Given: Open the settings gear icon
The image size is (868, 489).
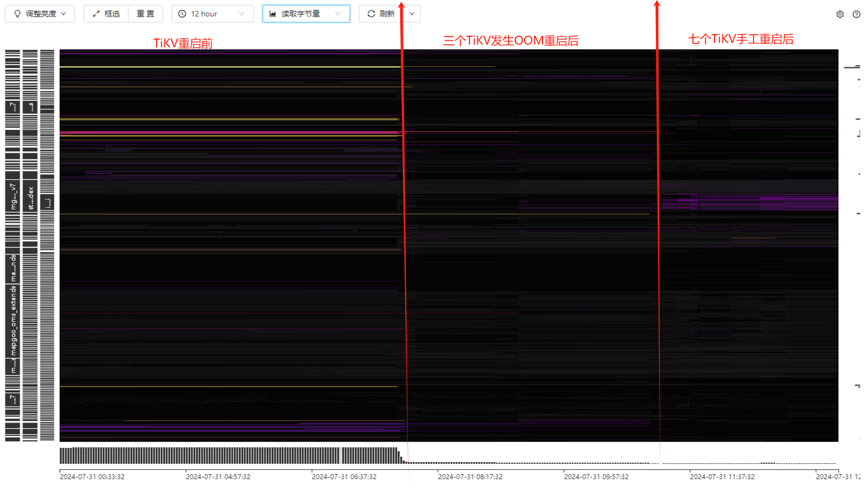Looking at the screenshot, I should 840,14.
